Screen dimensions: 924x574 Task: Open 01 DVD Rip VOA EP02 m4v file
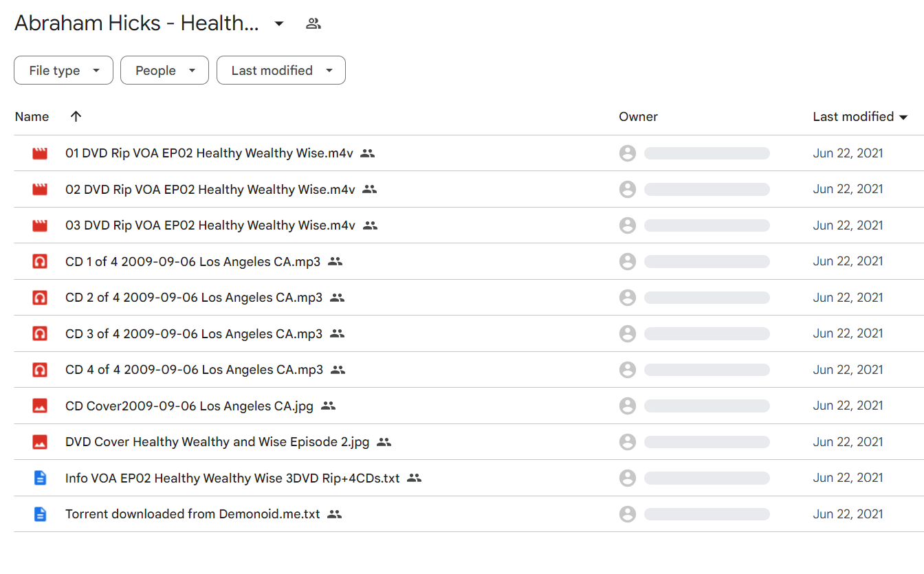[x=209, y=153]
